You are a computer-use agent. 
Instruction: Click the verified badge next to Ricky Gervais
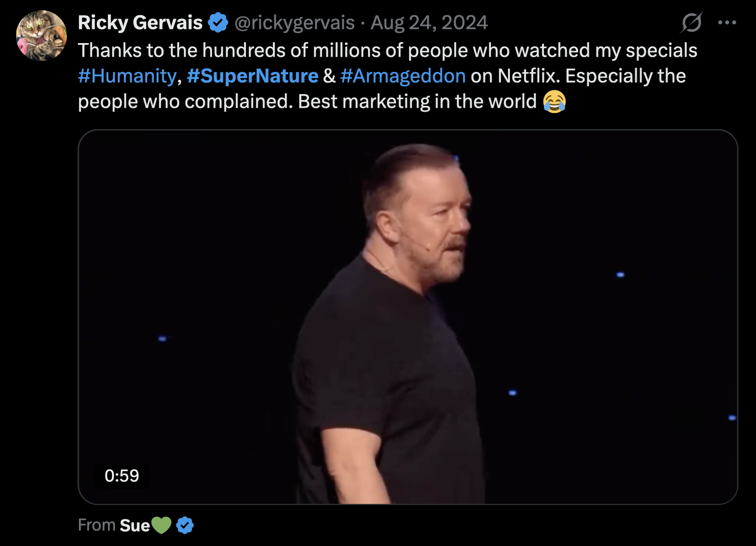(x=217, y=21)
